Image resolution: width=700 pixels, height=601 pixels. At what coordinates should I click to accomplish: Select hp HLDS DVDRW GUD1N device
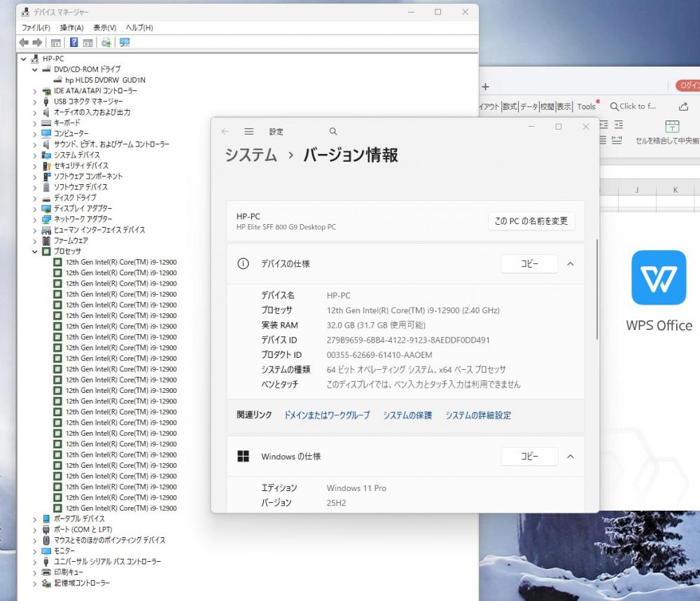[x=105, y=80]
